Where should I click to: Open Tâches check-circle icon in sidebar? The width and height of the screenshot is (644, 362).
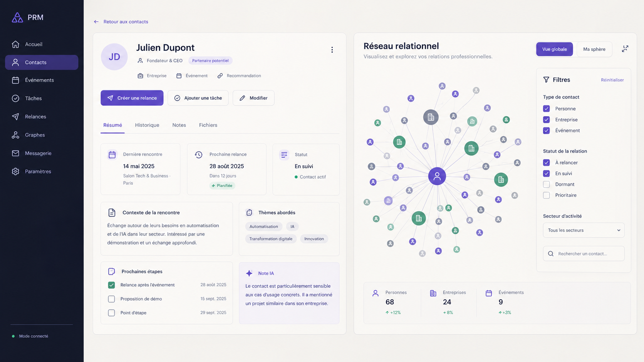point(15,98)
